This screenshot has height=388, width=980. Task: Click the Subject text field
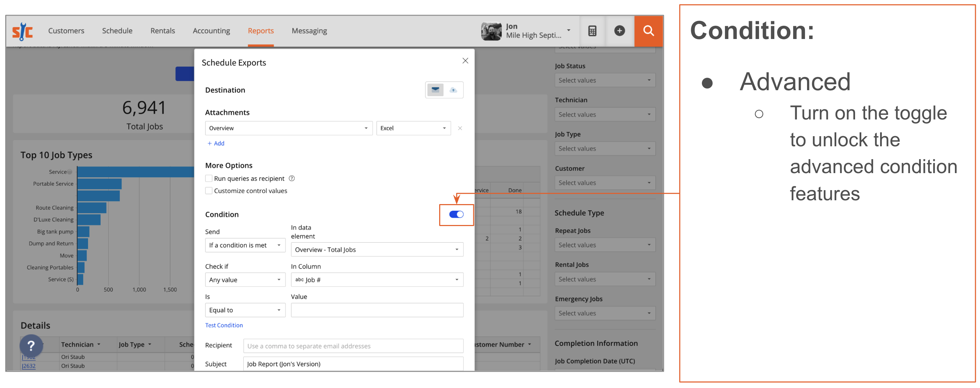[x=353, y=364]
